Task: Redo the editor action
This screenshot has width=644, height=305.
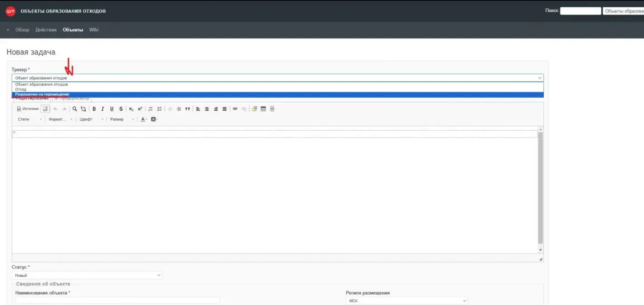Action: coord(64,109)
